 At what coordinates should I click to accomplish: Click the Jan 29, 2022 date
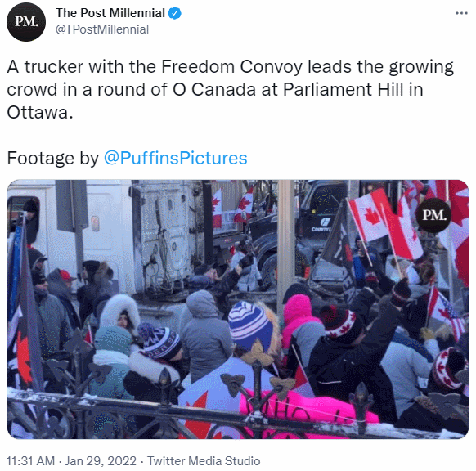[101, 460]
